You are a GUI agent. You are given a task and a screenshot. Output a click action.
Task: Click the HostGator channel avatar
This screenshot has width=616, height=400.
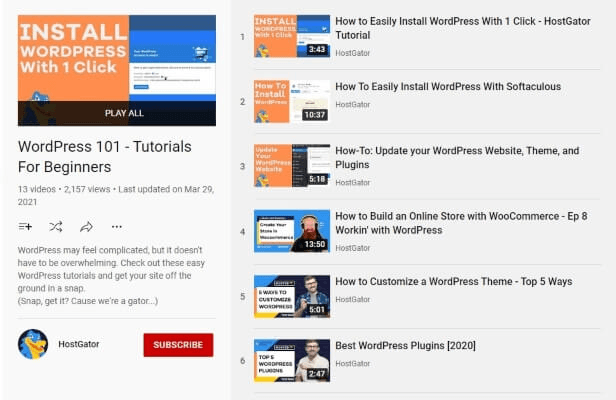[x=33, y=344]
